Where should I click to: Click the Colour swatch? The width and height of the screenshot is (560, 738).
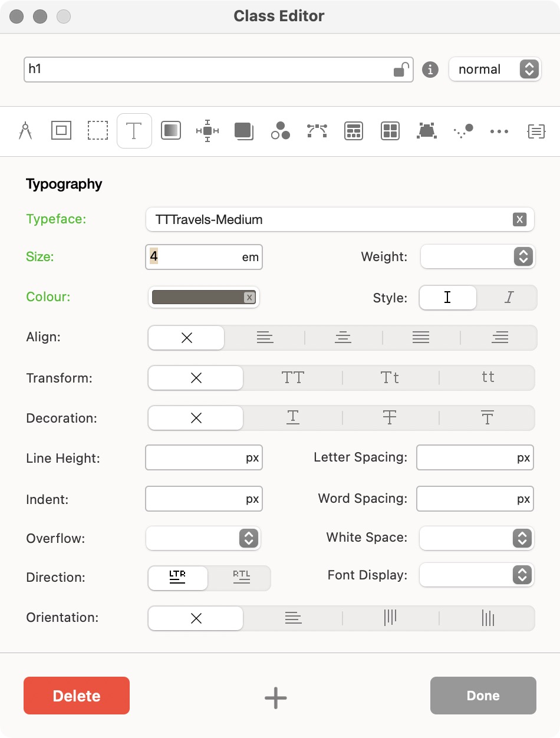[x=197, y=298]
